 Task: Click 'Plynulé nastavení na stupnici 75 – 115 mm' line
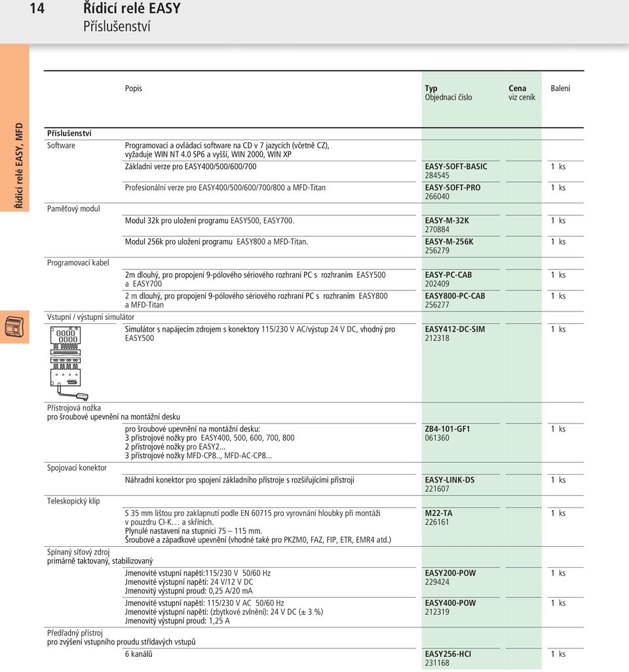pos(193,530)
